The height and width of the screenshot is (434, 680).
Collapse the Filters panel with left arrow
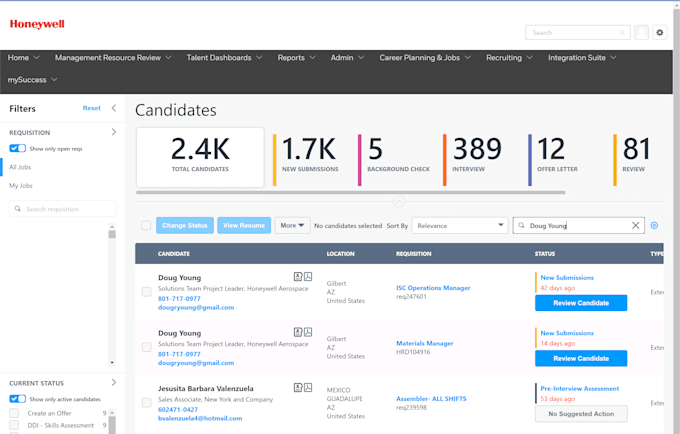(113, 108)
